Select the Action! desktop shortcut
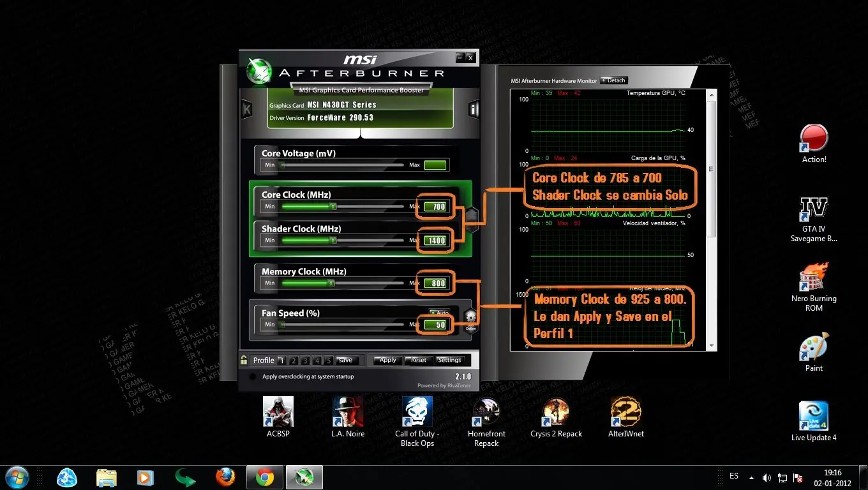 click(x=814, y=144)
